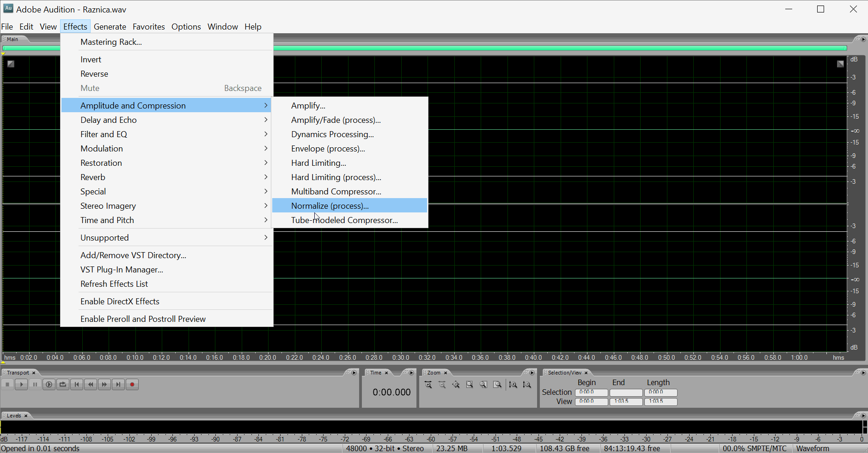Click the 0:30.0 mark on time ruler
The image size is (868, 453).
tap(401, 357)
